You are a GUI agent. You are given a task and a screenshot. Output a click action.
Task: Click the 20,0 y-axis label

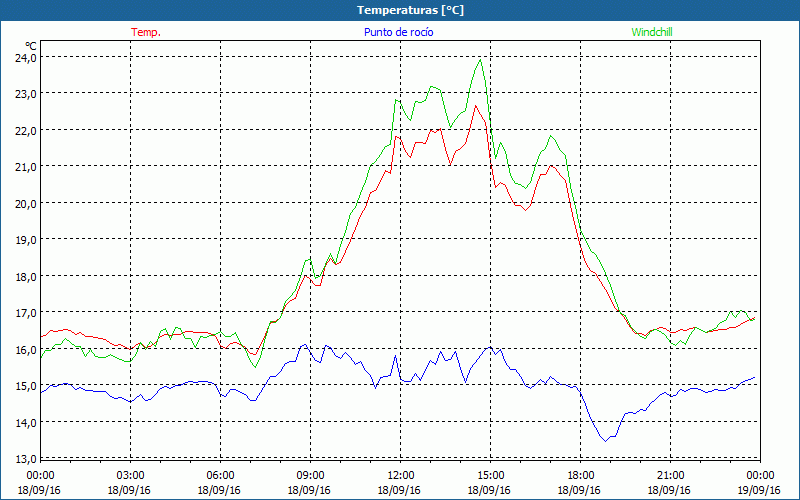[26, 204]
